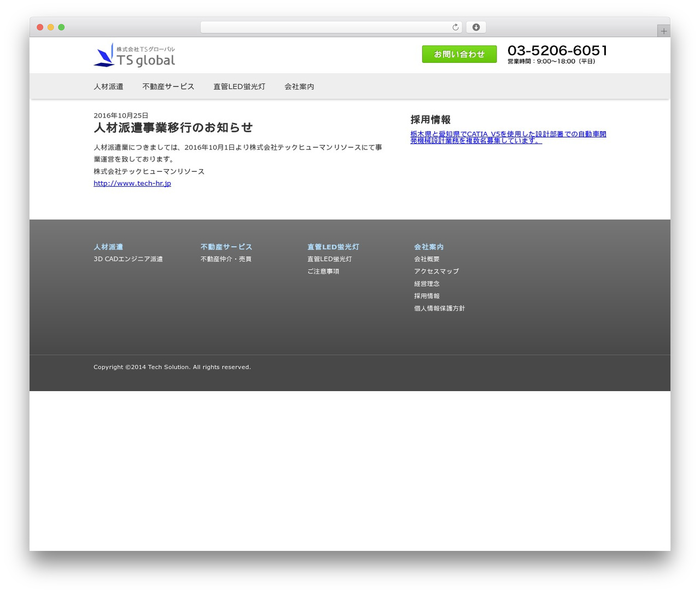This screenshot has width=700, height=593.
Task: Open footer link 経営理念
Action: click(x=427, y=284)
